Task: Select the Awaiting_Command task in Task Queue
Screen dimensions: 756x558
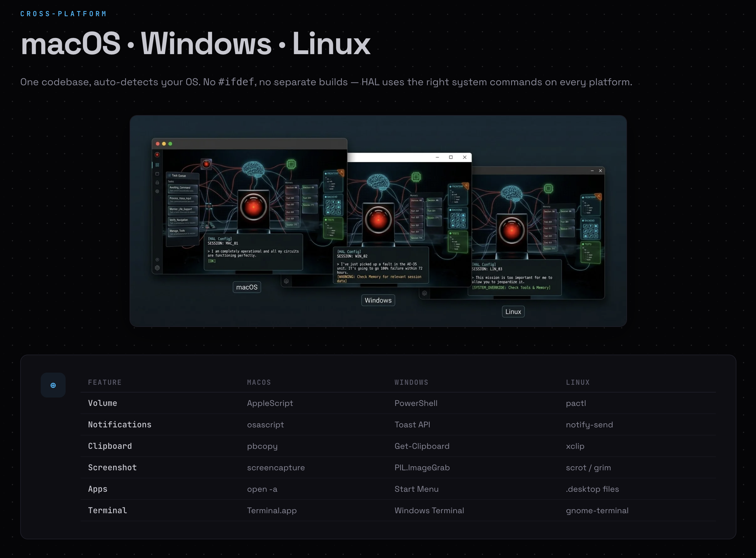Action: (182, 189)
